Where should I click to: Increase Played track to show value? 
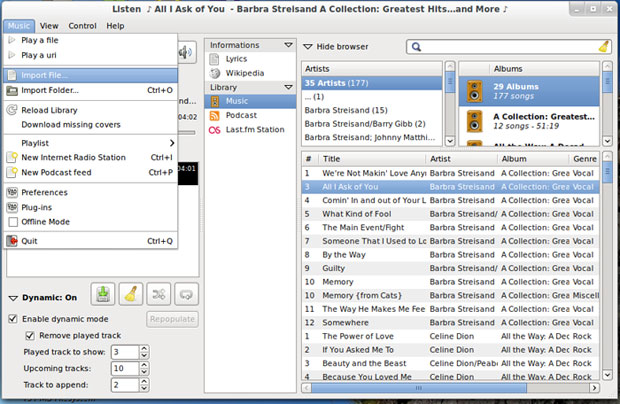[144, 349]
